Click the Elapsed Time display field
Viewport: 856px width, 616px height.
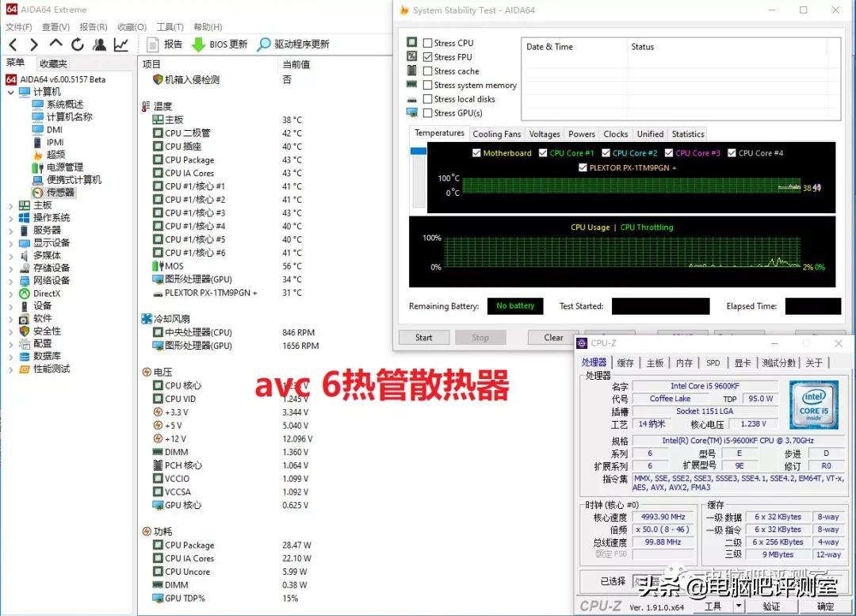click(x=815, y=306)
